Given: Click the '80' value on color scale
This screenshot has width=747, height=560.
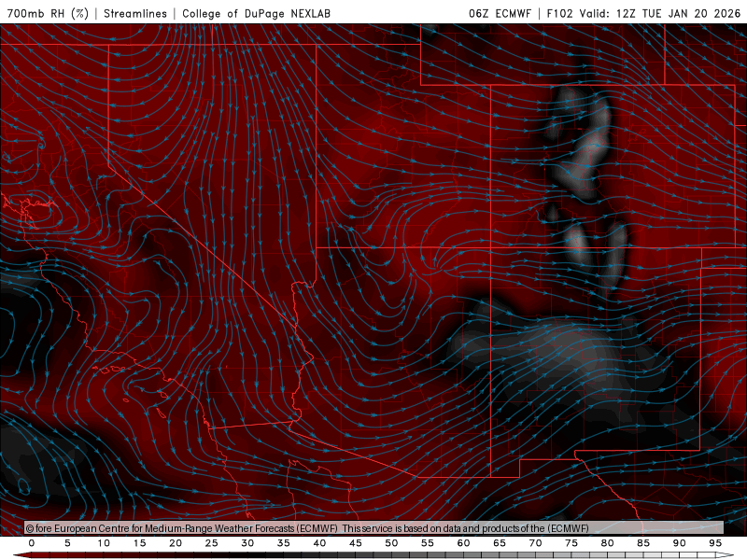Looking at the screenshot, I should click(607, 543).
